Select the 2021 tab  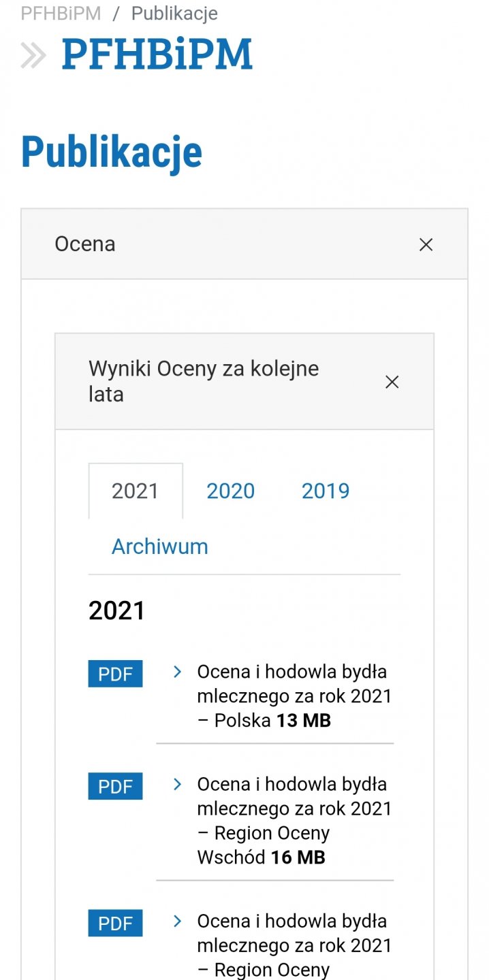point(135,491)
